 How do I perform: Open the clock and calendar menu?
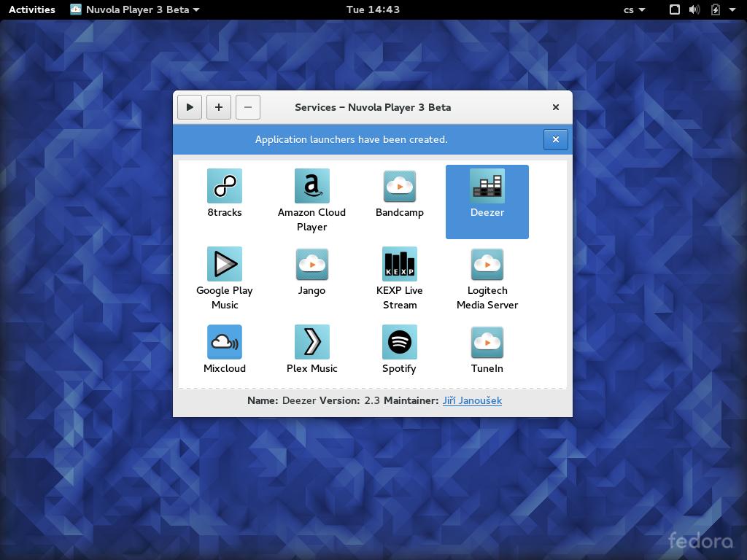(x=373, y=9)
